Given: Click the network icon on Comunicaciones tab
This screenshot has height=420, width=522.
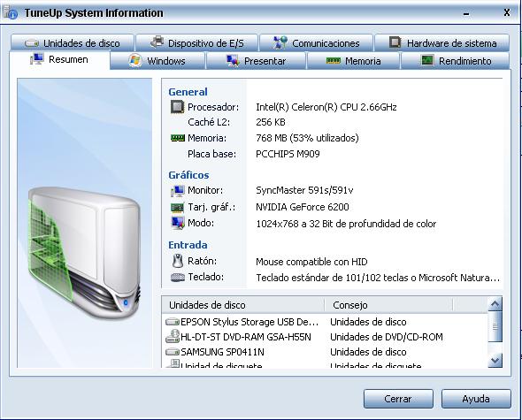Looking at the screenshot, I should click(280, 42).
